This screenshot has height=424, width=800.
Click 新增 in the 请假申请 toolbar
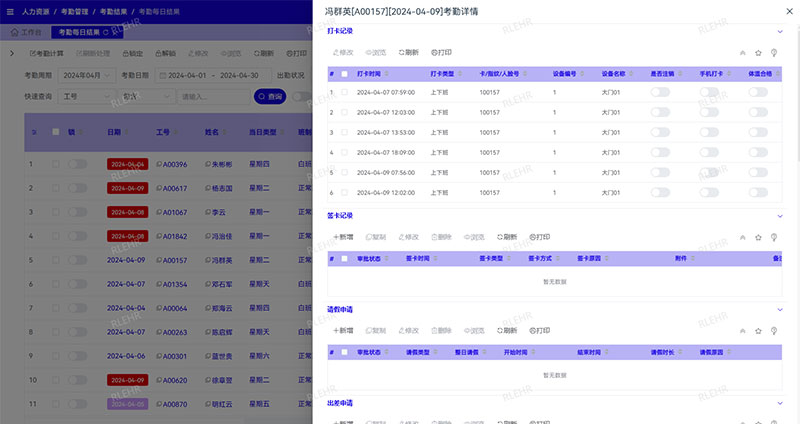click(343, 331)
